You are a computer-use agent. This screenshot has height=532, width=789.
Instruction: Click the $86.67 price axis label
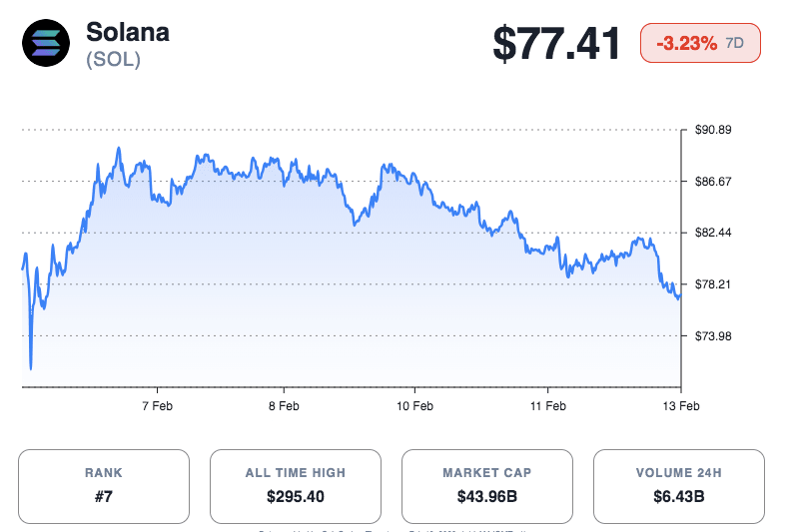coord(714,182)
